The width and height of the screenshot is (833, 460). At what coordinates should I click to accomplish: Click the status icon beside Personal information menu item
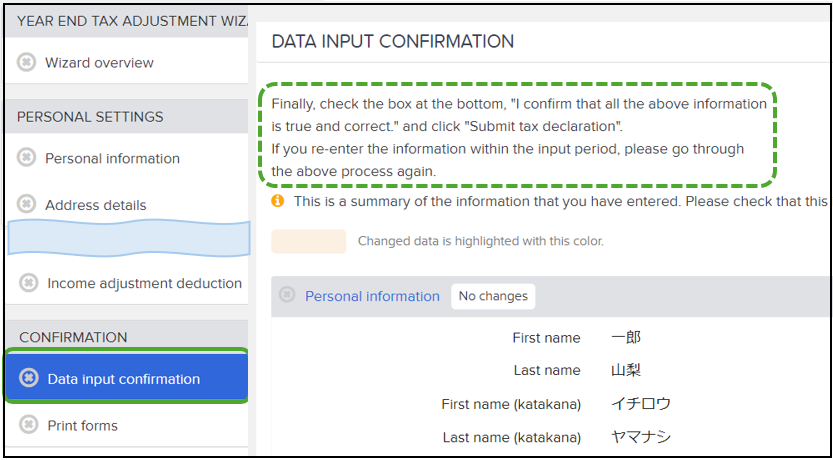pos(26,158)
